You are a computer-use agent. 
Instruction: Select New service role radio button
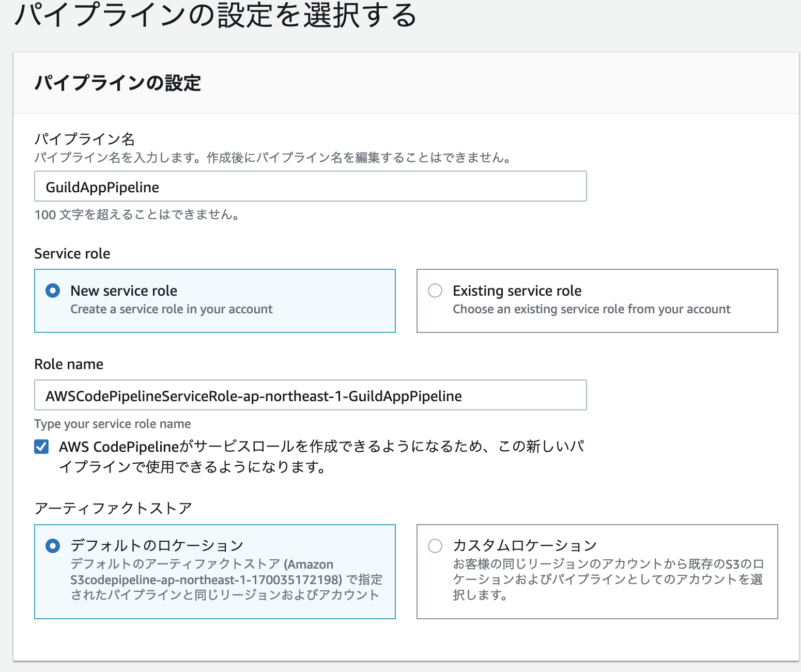[x=53, y=291]
